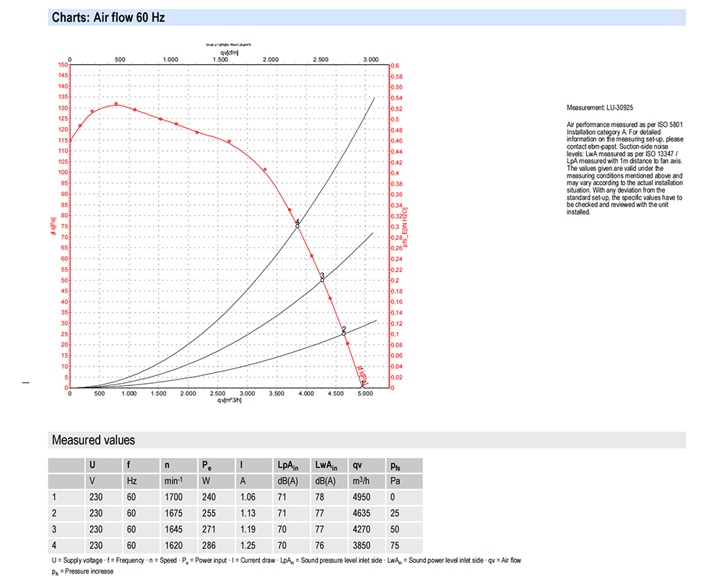Image resolution: width=722 pixels, height=588 pixels.
Task: Select operating point 3 marker on the fan curve
Action: (x=322, y=278)
